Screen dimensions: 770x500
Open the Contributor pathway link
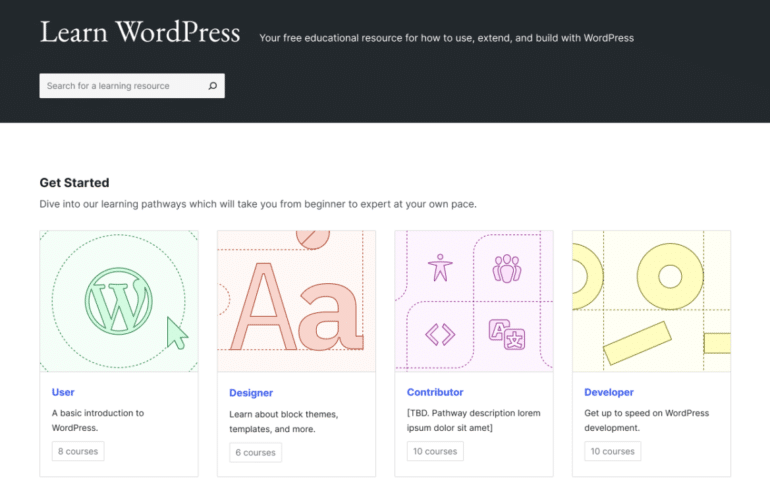pyautogui.click(x=435, y=392)
